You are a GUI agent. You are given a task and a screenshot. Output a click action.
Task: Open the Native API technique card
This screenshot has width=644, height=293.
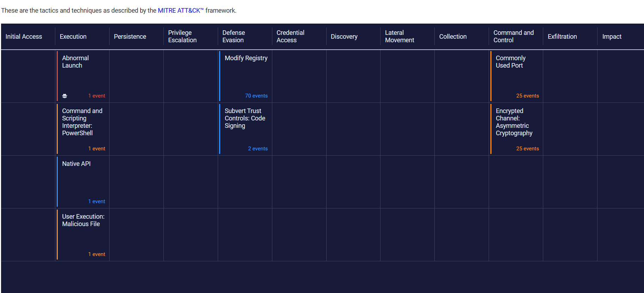[x=83, y=182]
